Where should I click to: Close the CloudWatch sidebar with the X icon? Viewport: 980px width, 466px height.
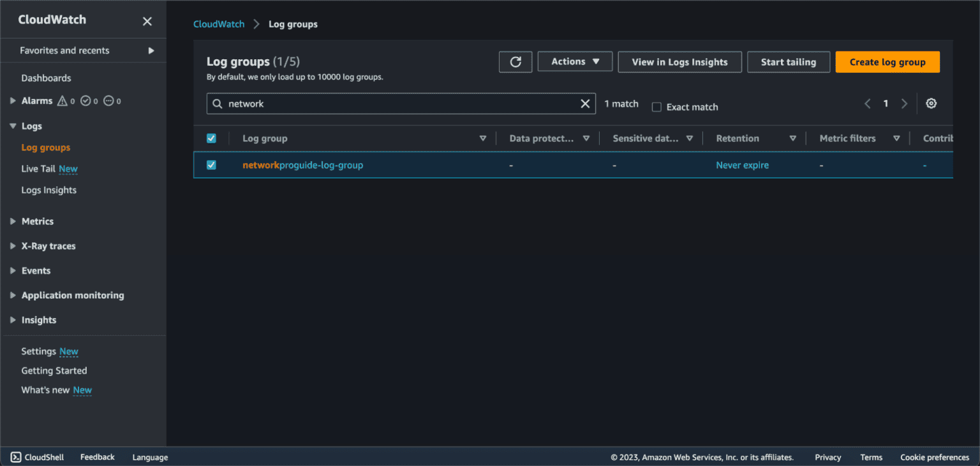click(147, 21)
